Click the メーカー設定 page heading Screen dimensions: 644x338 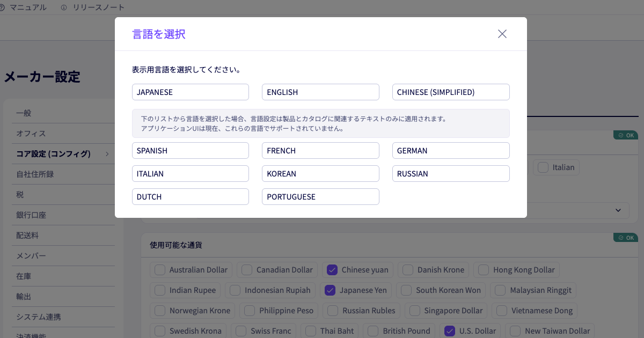point(42,77)
